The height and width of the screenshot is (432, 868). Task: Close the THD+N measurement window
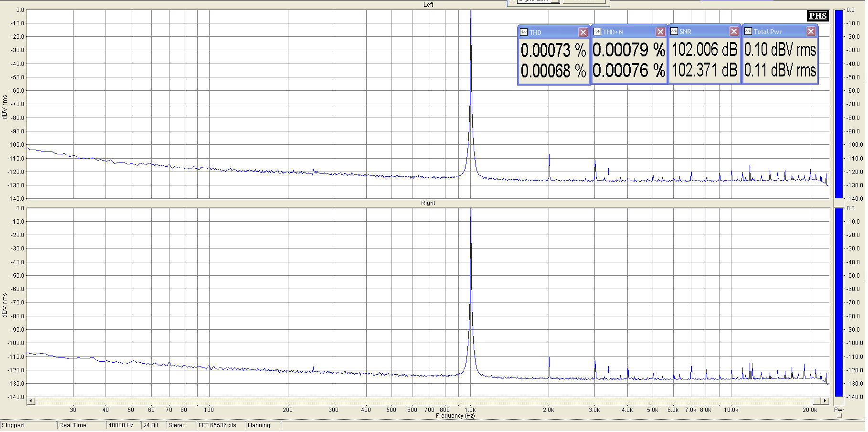point(660,32)
